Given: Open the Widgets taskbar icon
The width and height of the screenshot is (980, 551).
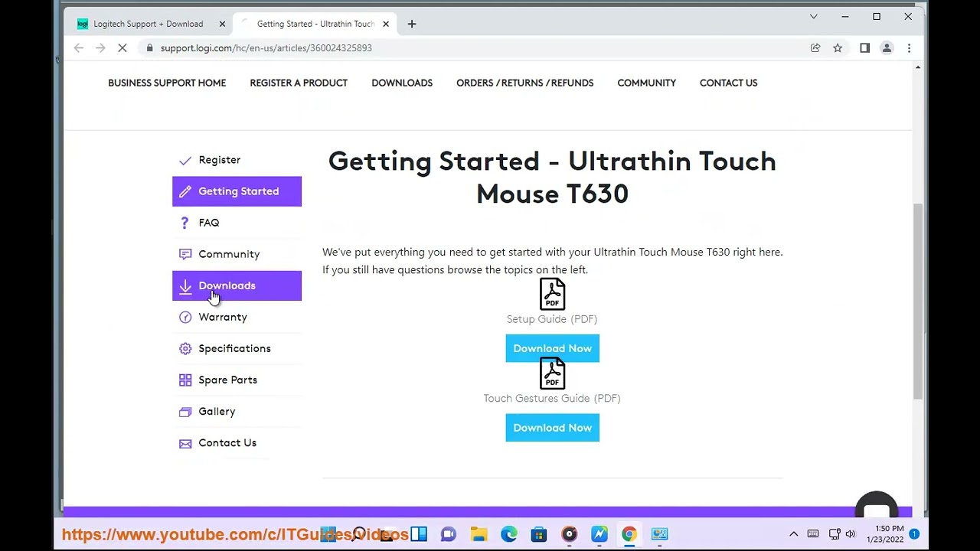Looking at the screenshot, I should coord(419,534).
